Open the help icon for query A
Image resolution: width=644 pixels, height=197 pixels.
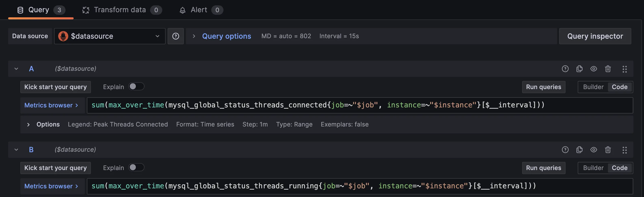click(x=565, y=69)
